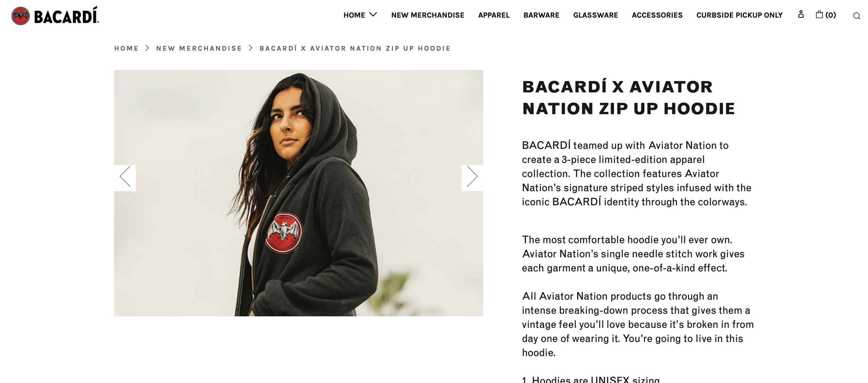Show previous product image arrow
868x383 pixels.
pos(125,177)
